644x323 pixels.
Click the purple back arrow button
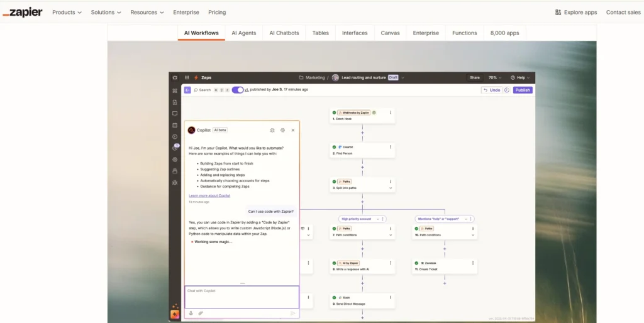pos(187,90)
